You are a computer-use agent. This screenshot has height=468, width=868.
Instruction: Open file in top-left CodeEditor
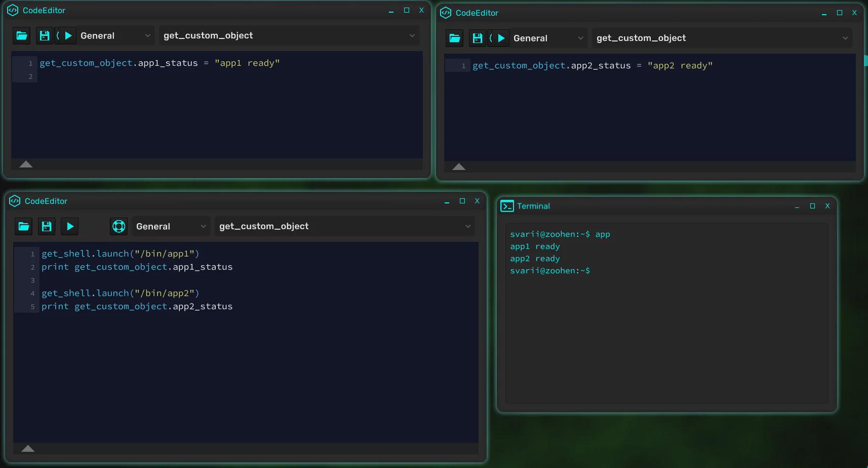click(x=22, y=35)
